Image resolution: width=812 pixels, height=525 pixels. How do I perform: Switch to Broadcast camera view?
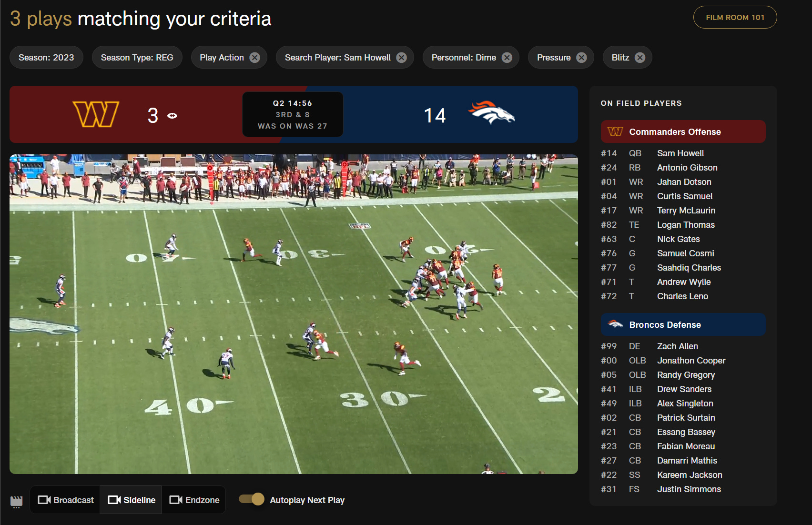click(65, 500)
